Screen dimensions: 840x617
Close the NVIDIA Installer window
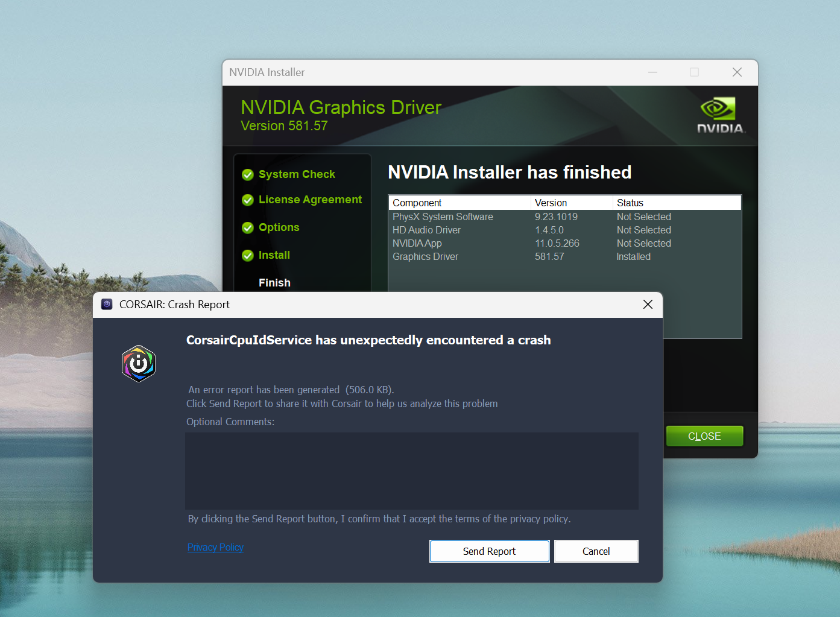pyautogui.click(x=737, y=72)
